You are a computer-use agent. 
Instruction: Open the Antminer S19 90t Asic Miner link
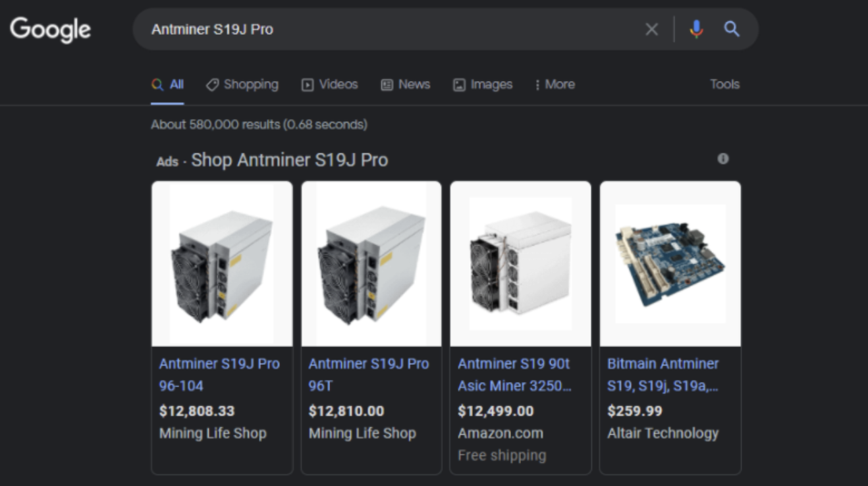(x=514, y=374)
